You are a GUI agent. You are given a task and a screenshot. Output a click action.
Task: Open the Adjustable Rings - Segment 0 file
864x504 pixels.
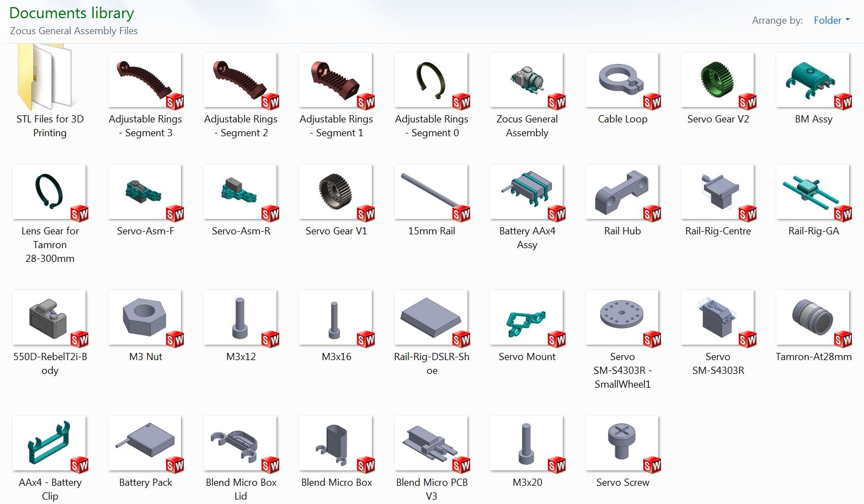[x=431, y=81]
